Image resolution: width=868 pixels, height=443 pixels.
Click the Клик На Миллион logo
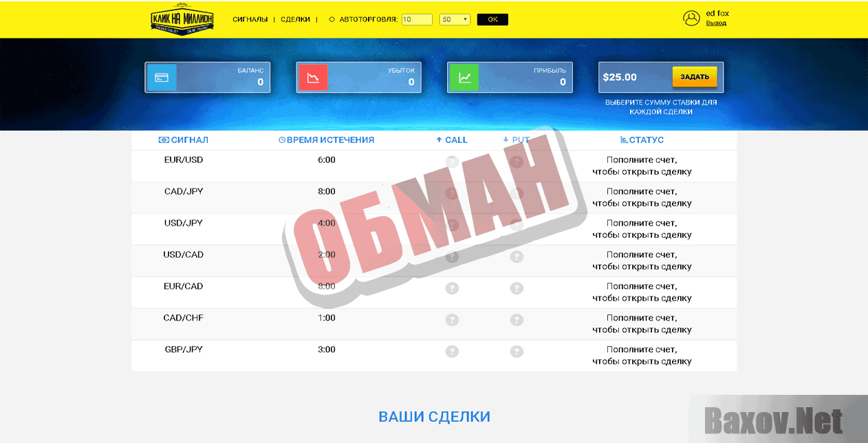[182, 20]
